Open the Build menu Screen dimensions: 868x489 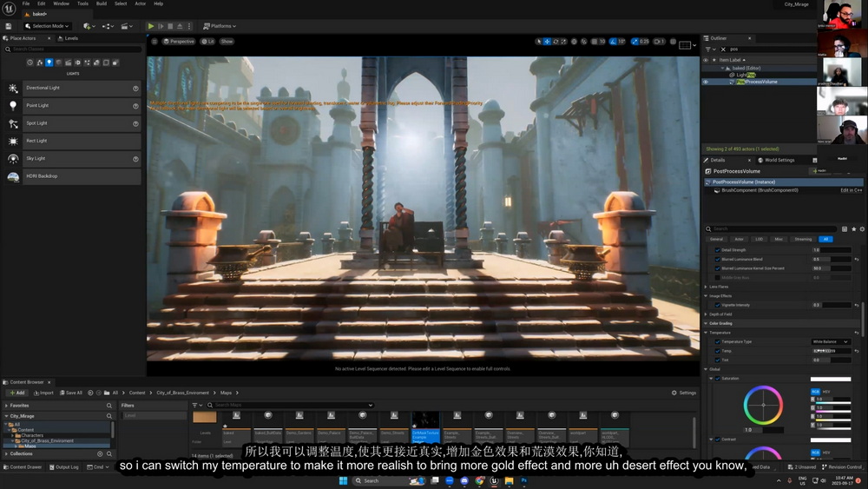(102, 3)
